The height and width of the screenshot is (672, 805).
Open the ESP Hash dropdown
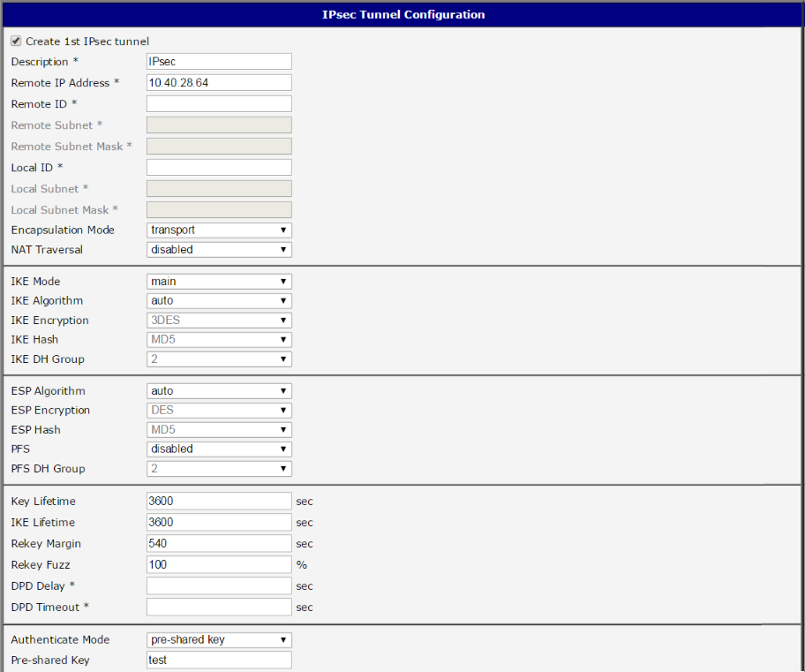(x=219, y=430)
